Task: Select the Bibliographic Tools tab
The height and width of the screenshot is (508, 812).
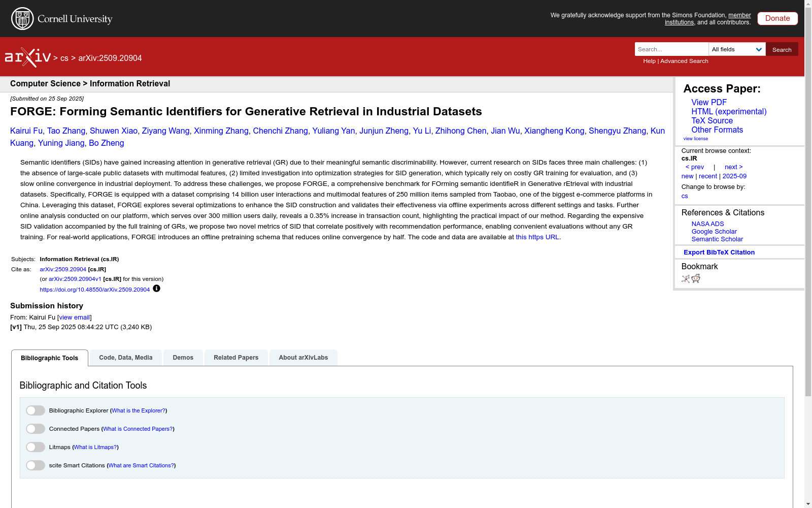Action: point(50,358)
